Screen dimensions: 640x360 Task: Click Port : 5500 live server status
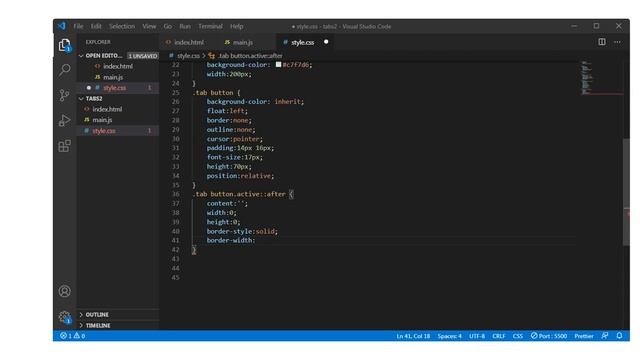click(x=549, y=336)
